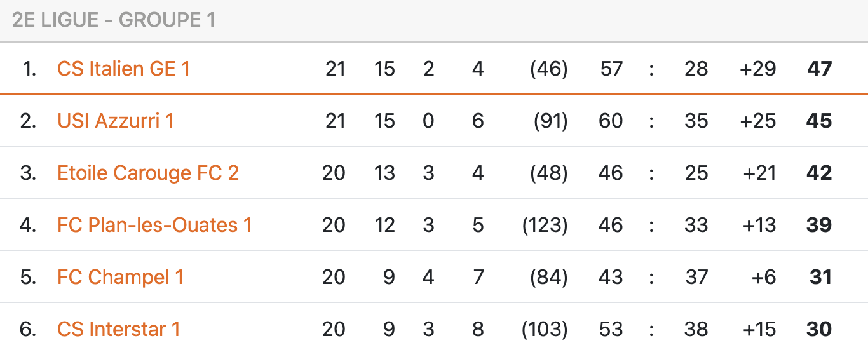Go to FC Plan-les-Ouates 1 team page

pos(154,225)
